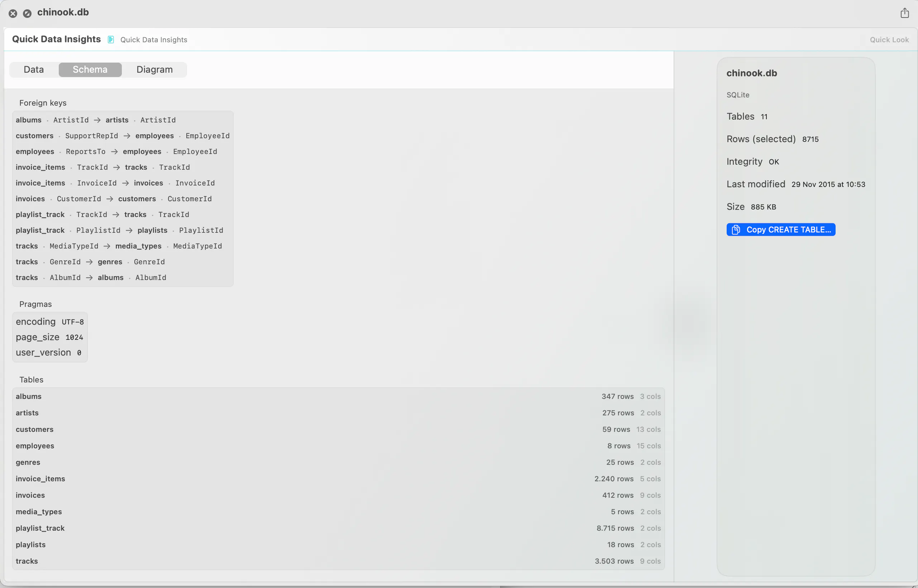Viewport: 918px width, 588px height.
Task: Open the Diagram tab
Action: (154, 69)
